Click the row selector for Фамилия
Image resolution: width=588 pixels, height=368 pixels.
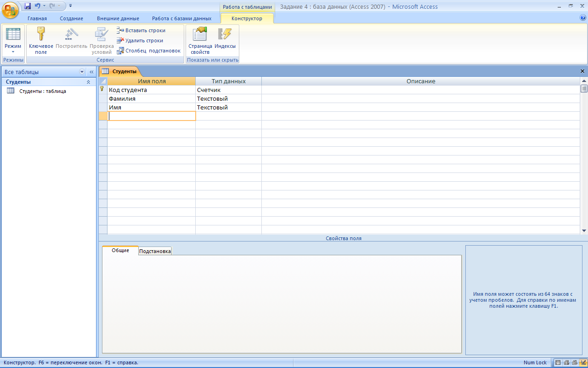103,99
